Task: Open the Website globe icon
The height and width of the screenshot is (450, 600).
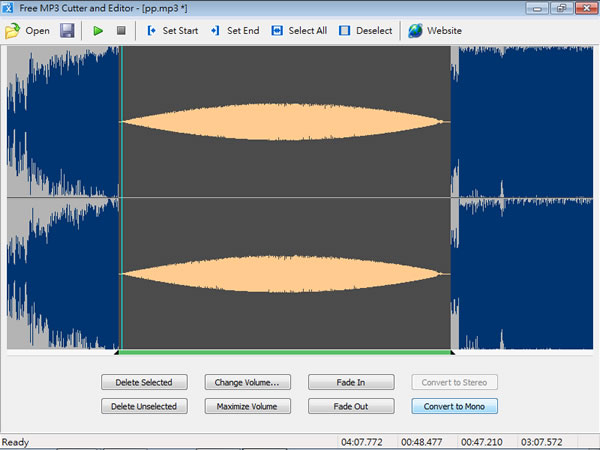Action: click(x=415, y=31)
